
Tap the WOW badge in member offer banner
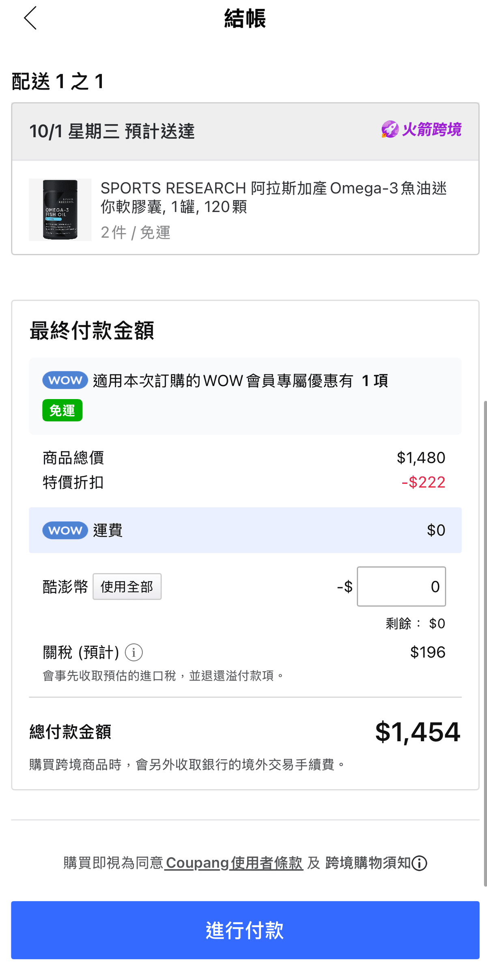click(x=65, y=380)
